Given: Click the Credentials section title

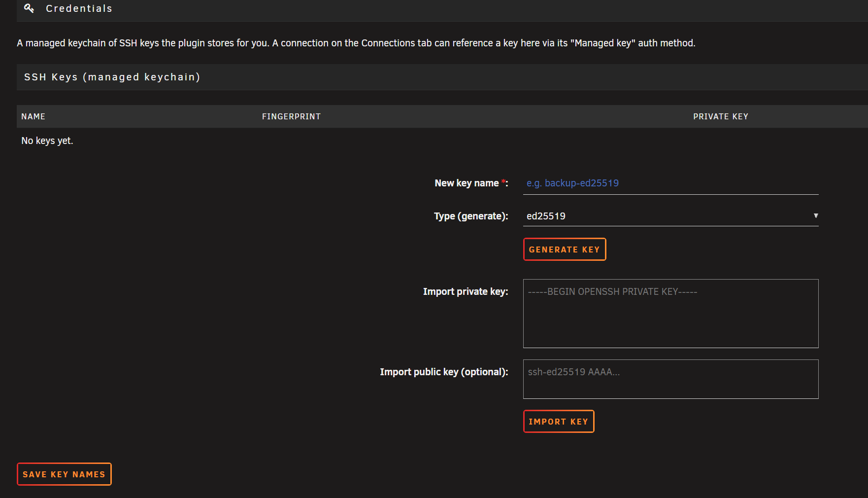Looking at the screenshot, I should pos(79,8).
